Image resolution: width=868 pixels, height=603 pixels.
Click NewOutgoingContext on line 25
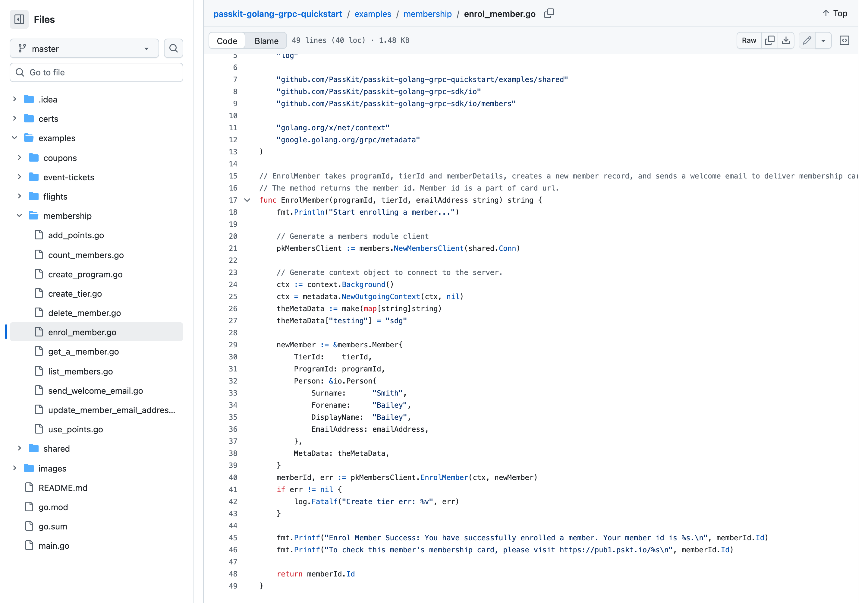point(381,297)
